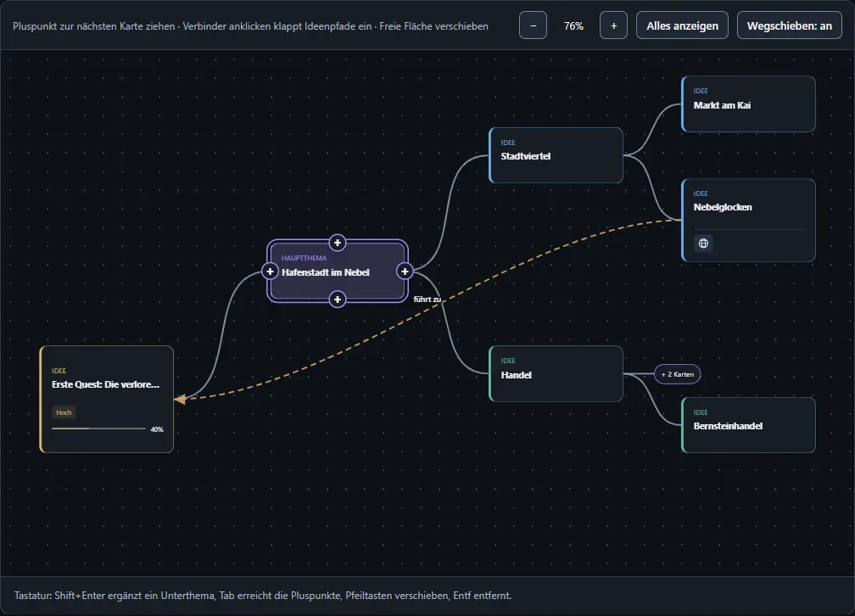Click the 40% progress value text
This screenshot has width=855, height=616.
click(156, 429)
